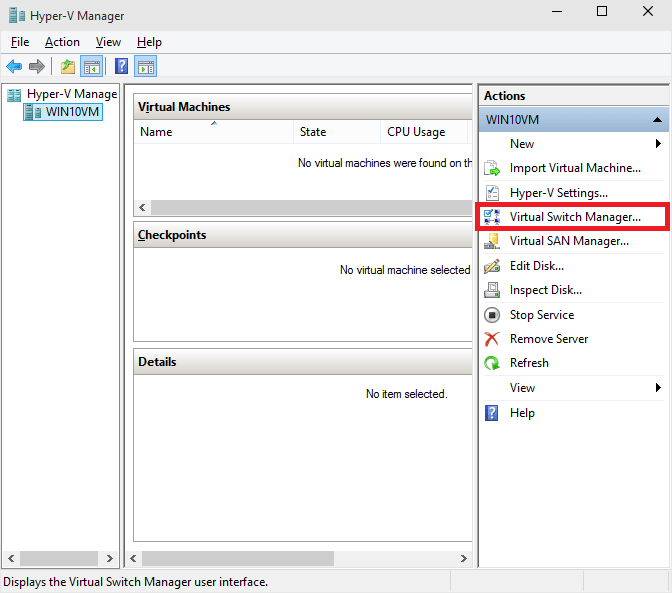This screenshot has height=593, width=672.
Task: Open the View menu in the menu bar
Action: [108, 42]
